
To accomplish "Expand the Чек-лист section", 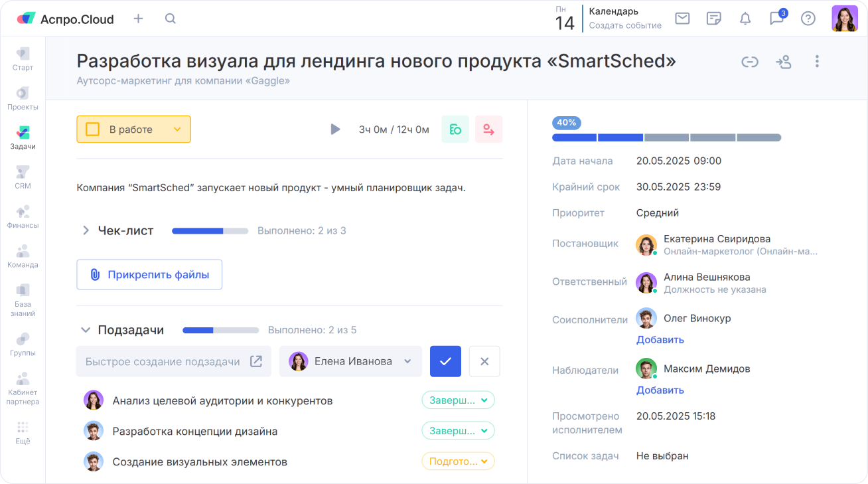I will coord(86,231).
